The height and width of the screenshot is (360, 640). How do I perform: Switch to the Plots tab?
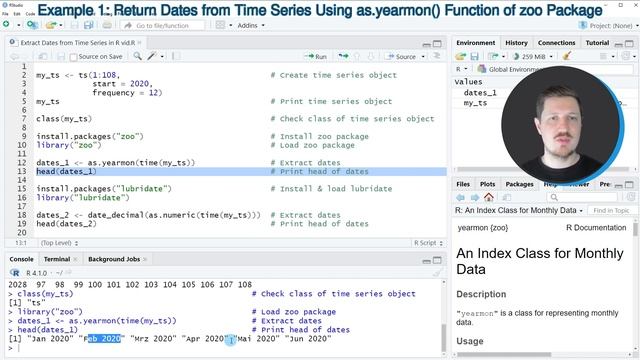coord(487,184)
